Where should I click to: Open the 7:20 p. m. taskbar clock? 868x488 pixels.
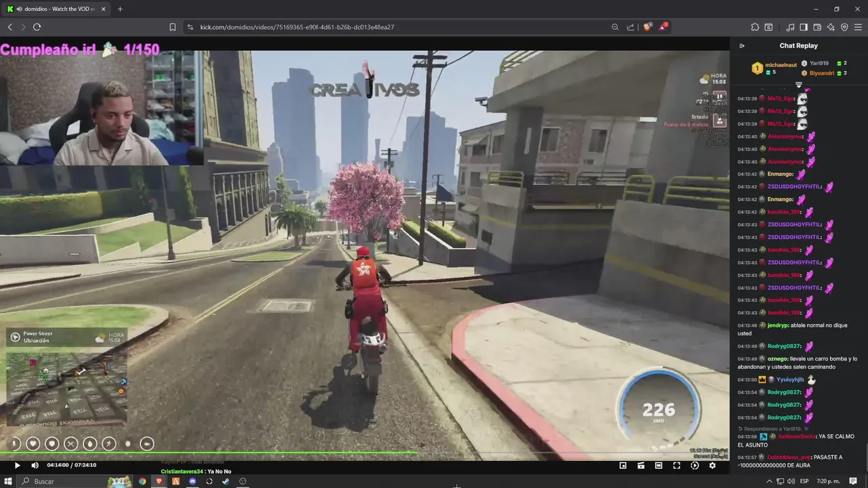pos(827,481)
